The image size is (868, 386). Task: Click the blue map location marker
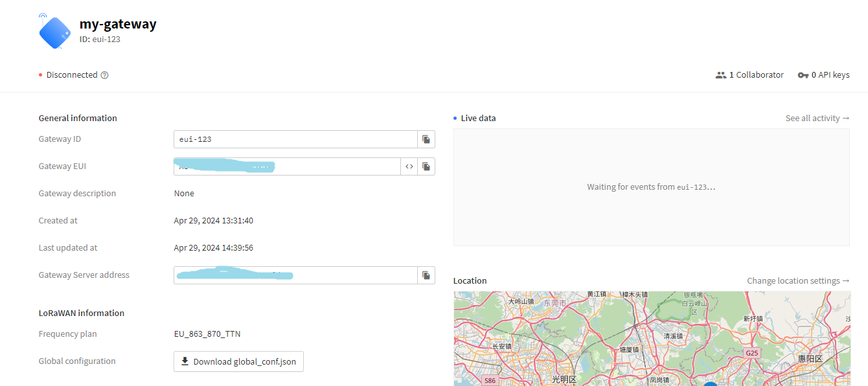(x=711, y=384)
